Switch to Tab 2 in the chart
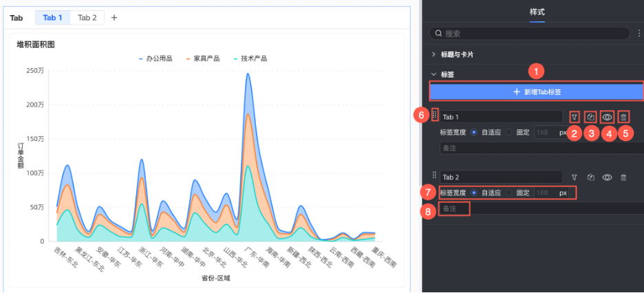 click(x=87, y=17)
